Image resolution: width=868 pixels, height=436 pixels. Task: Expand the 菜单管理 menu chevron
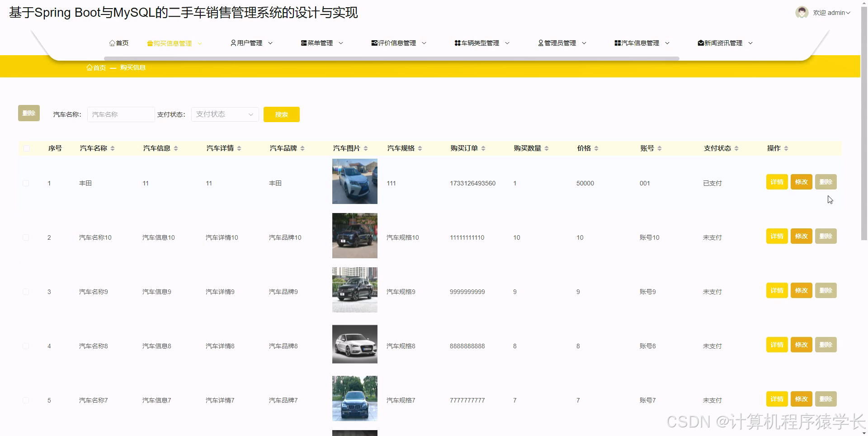coord(341,43)
